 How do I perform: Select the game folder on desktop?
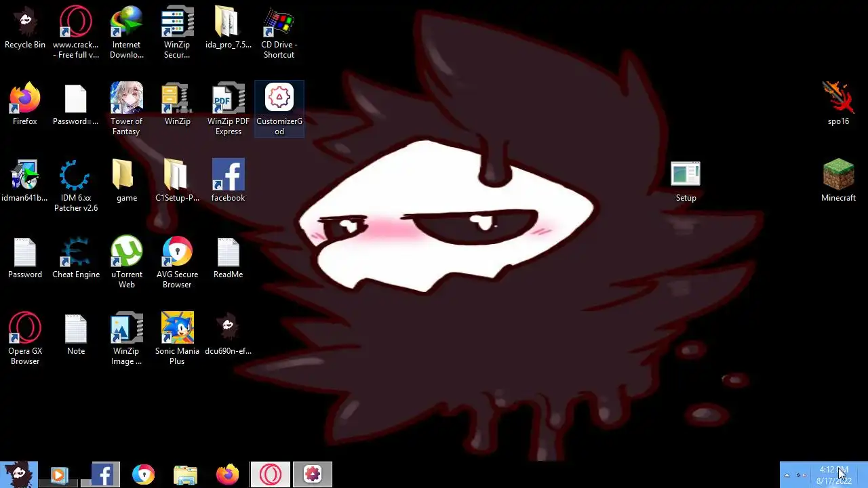tap(127, 181)
